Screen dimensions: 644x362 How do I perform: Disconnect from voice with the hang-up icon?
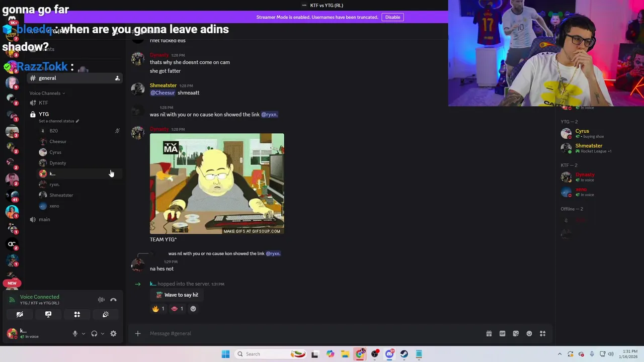(113, 300)
